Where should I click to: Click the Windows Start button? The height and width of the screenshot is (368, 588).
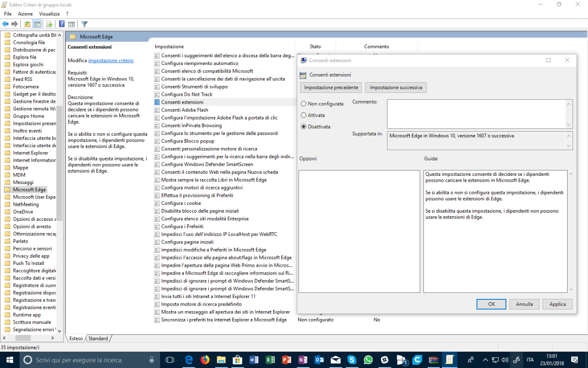coord(10,360)
